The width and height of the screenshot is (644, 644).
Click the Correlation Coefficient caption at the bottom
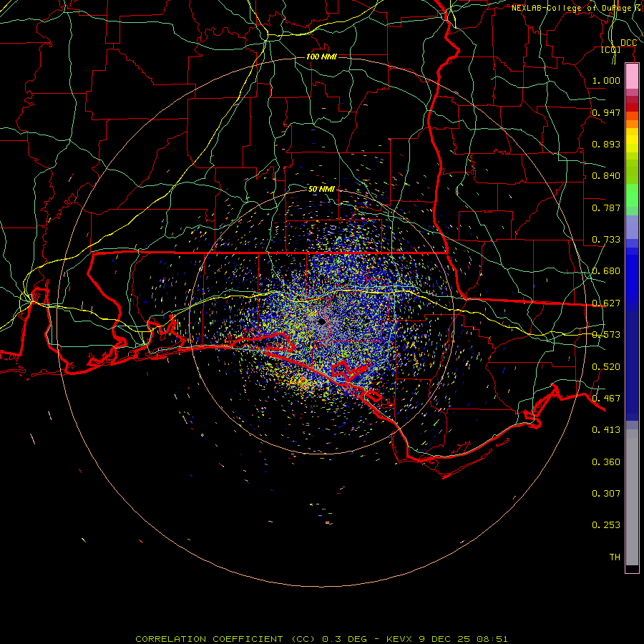point(321,639)
